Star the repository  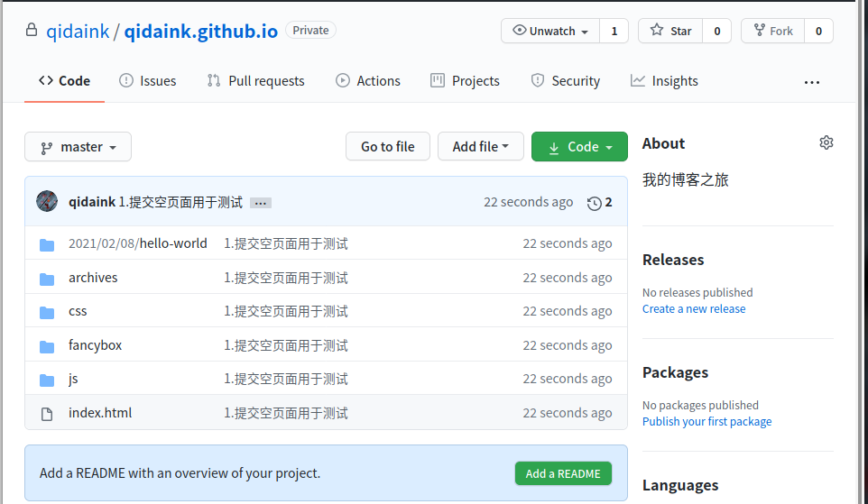click(x=669, y=31)
